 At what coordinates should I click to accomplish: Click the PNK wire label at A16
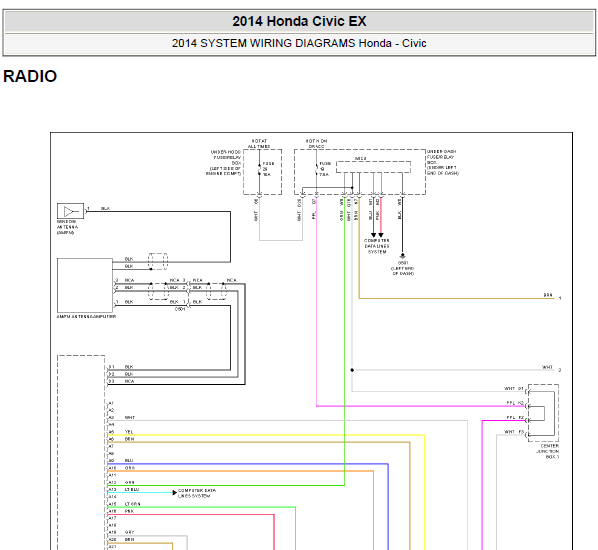coord(129,511)
